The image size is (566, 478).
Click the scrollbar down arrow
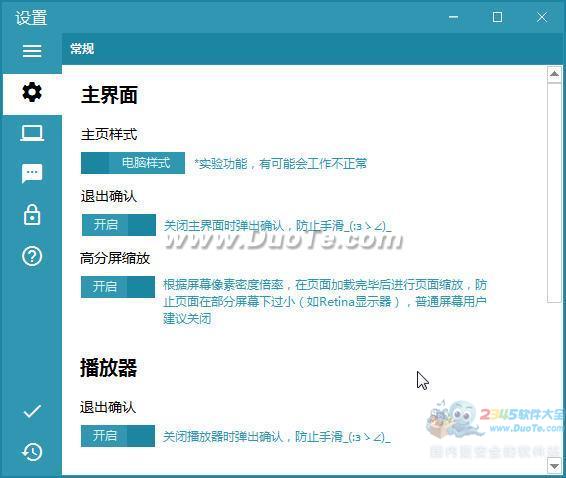554,466
